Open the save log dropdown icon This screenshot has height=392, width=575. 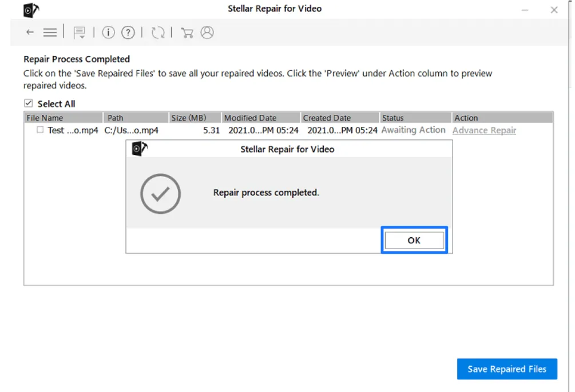click(x=79, y=33)
